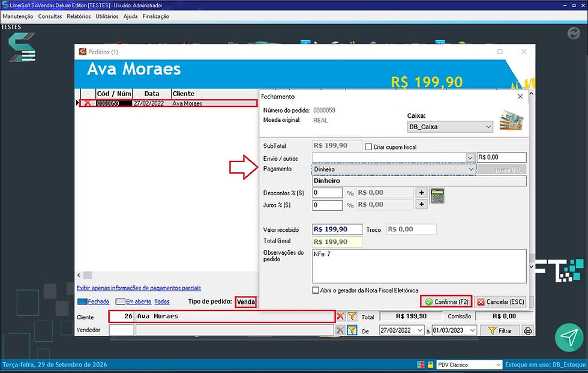Click the Descontos percentage input field

coord(327,192)
